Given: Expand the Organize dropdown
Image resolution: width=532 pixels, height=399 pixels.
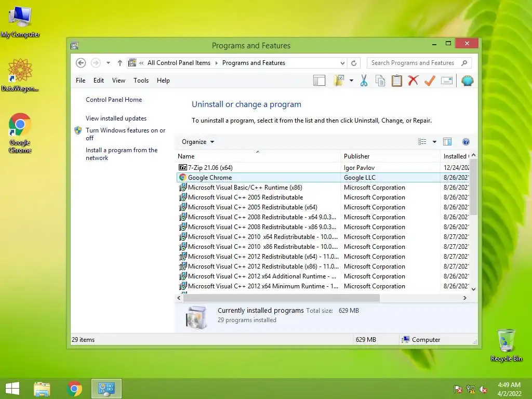Looking at the screenshot, I should click(x=198, y=142).
